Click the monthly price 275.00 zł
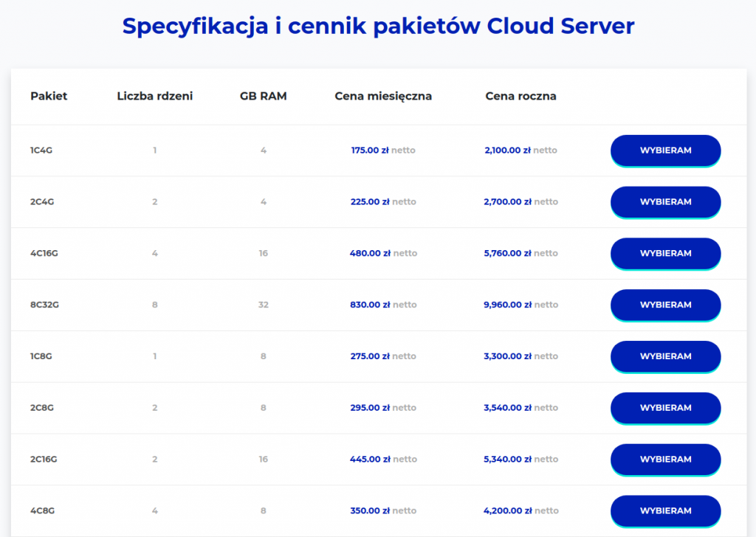This screenshot has height=537, width=756. pyautogui.click(x=370, y=356)
